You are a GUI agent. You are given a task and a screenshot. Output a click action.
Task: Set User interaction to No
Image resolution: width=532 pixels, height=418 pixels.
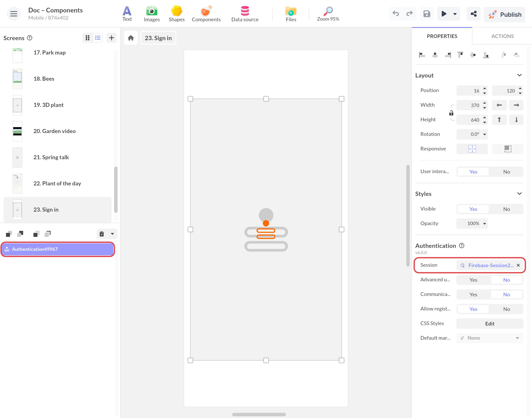[506, 172]
